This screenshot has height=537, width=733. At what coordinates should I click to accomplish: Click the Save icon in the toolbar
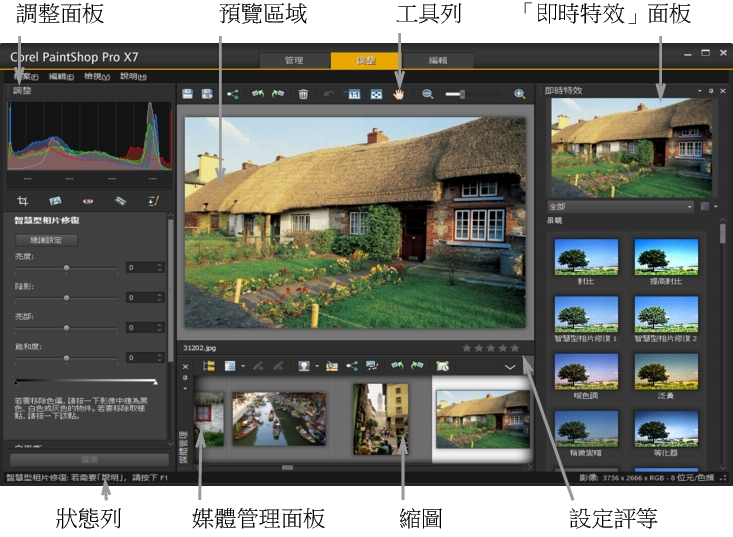pos(187,94)
